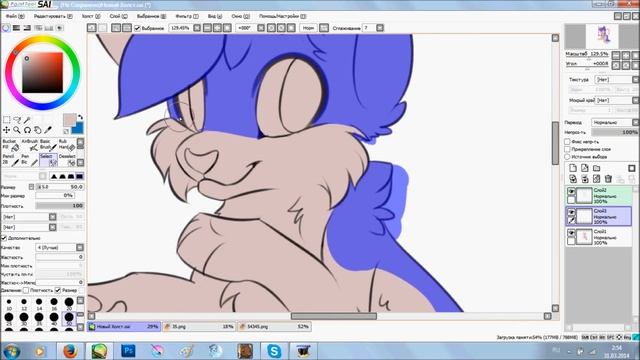Hide layer Слой3 with eye icon

[x=571, y=212]
